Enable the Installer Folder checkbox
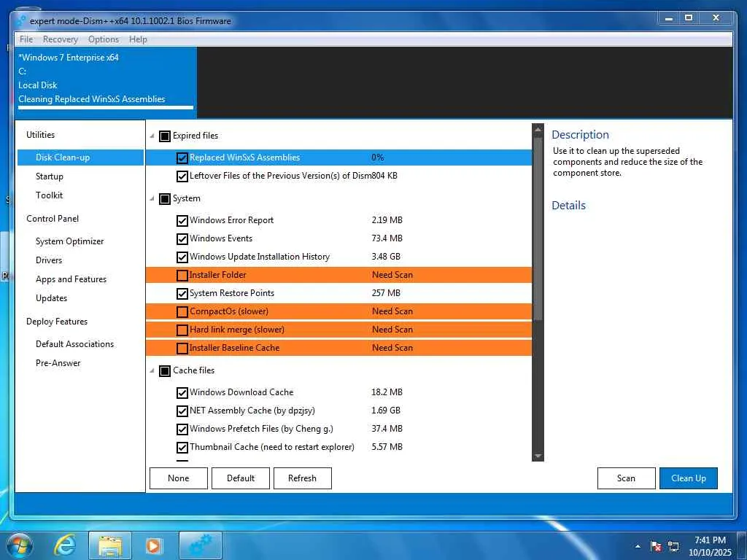Viewport: 747px width, 560px height. (182, 275)
